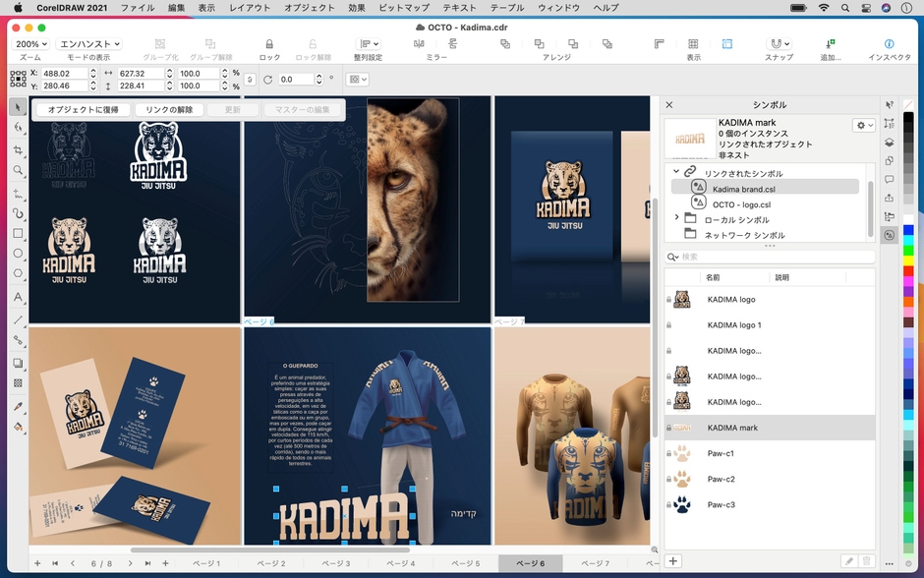The image size is (924, 578).
Task: Click the Inspector (インスペクタ) icon
Action: coord(889,44)
